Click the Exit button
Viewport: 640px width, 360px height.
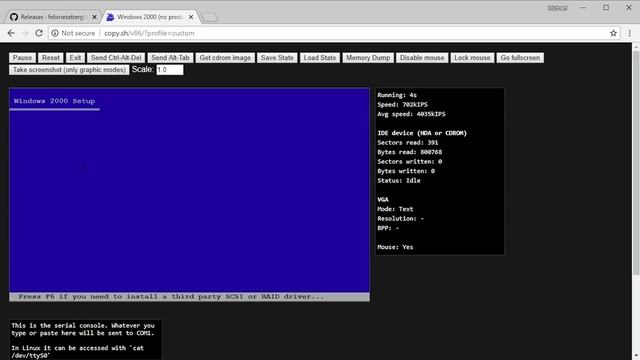click(x=75, y=58)
